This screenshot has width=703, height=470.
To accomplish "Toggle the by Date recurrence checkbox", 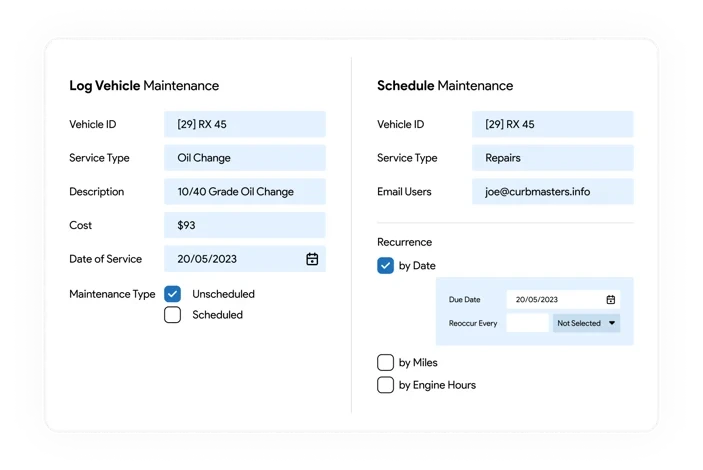I will pyautogui.click(x=386, y=265).
